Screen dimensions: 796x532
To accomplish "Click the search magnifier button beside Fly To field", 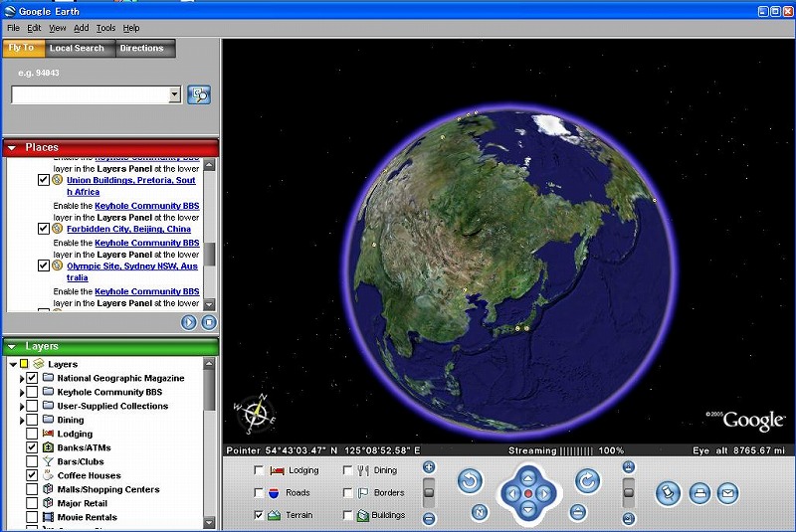I will tap(199, 94).
